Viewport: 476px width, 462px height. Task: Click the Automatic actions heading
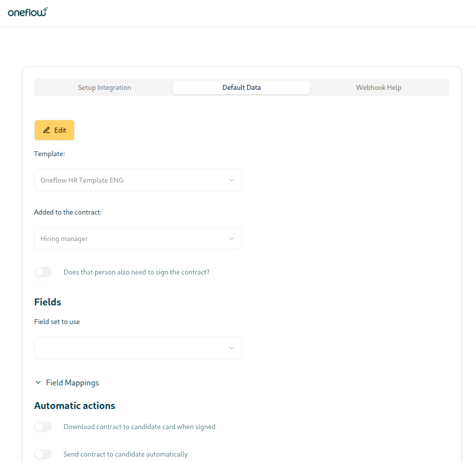75,406
